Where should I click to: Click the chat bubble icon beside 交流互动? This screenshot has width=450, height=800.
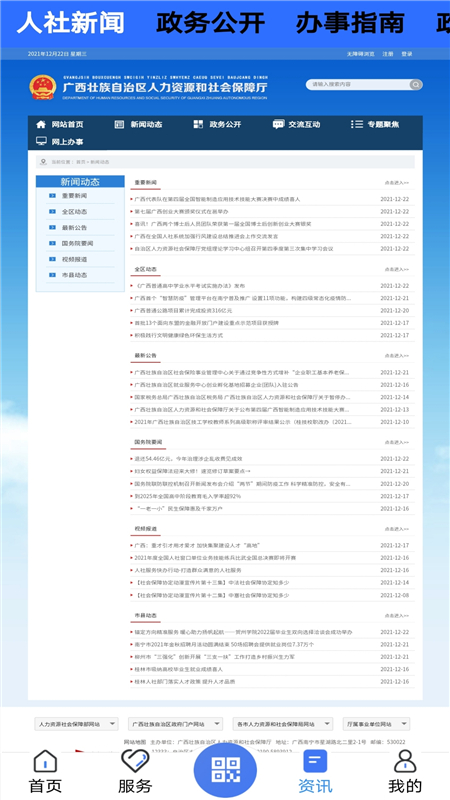pyautogui.click(x=278, y=124)
